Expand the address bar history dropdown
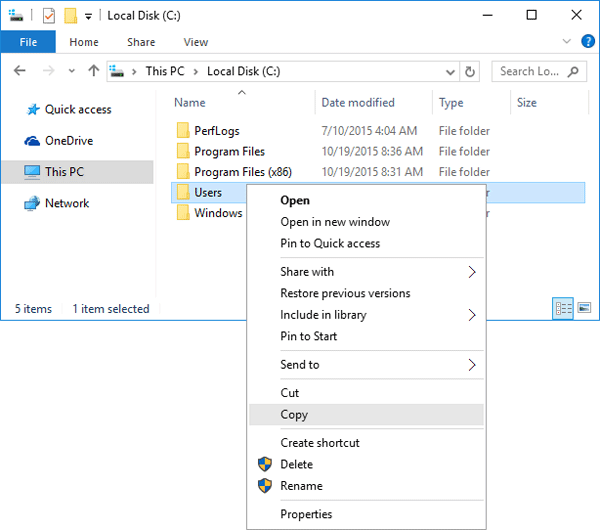 click(450, 71)
